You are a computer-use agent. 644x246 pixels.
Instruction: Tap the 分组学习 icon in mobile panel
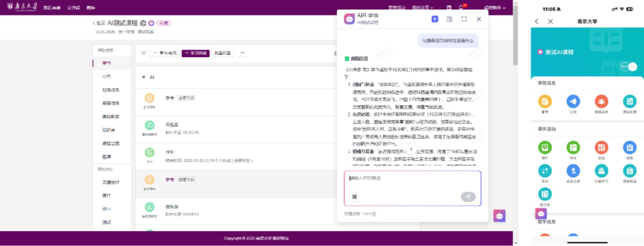601,171
